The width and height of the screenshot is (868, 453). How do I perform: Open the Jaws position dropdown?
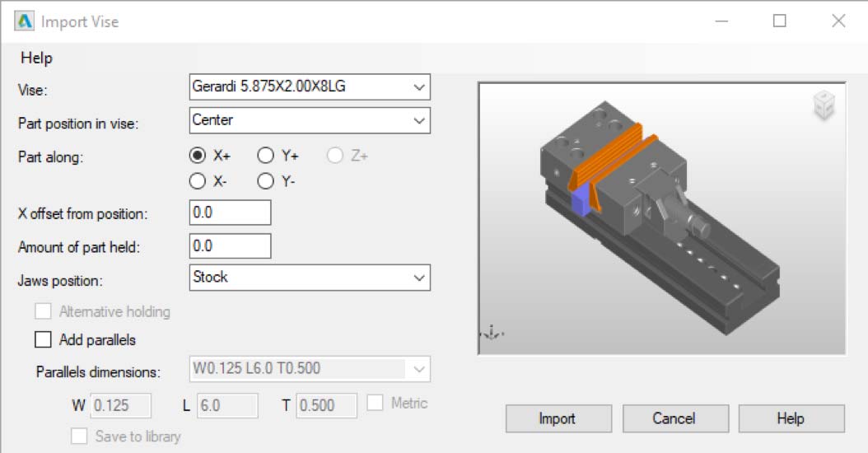pos(309,278)
